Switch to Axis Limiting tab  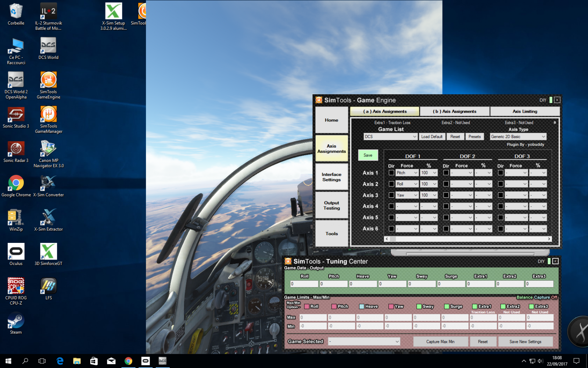pyautogui.click(x=524, y=112)
